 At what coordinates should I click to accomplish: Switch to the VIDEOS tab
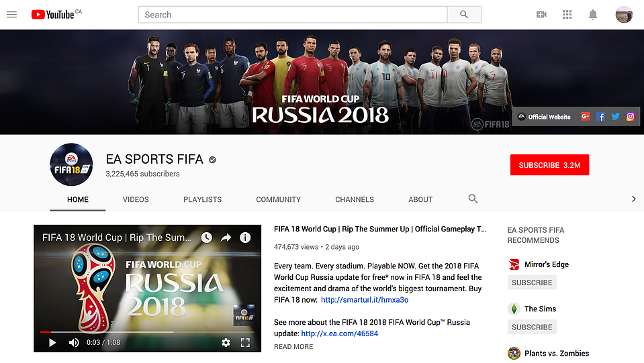(x=136, y=200)
